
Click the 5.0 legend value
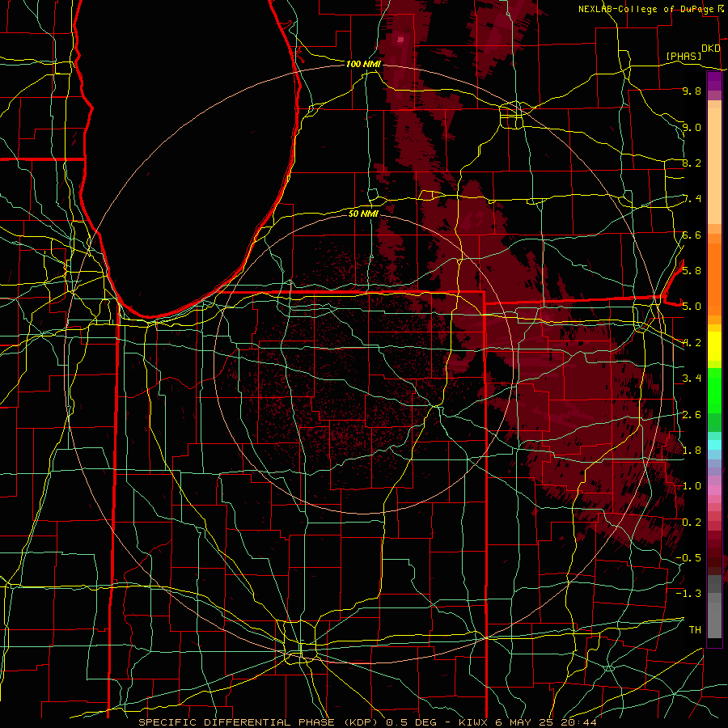[x=692, y=307]
